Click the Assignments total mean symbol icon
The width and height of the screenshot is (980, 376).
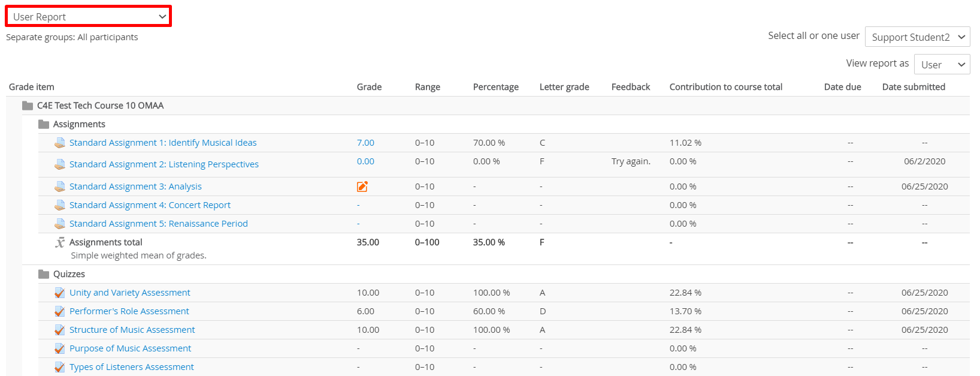60,242
